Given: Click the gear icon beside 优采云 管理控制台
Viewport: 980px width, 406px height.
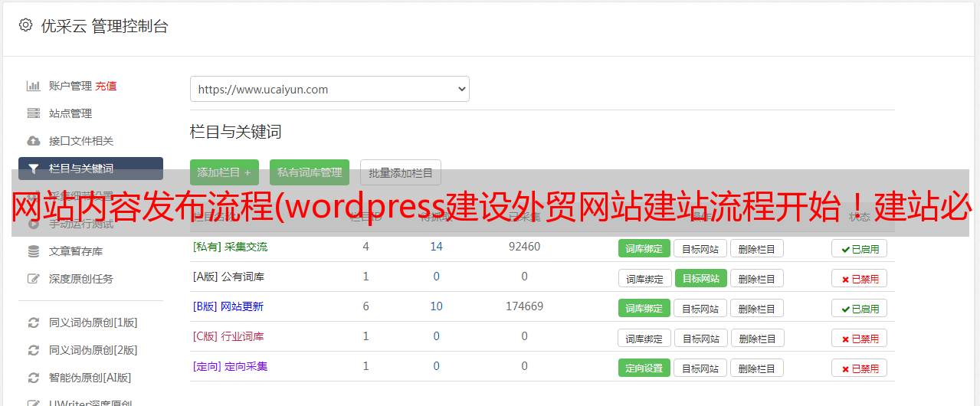Looking at the screenshot, I should click(x=25, y=25).
